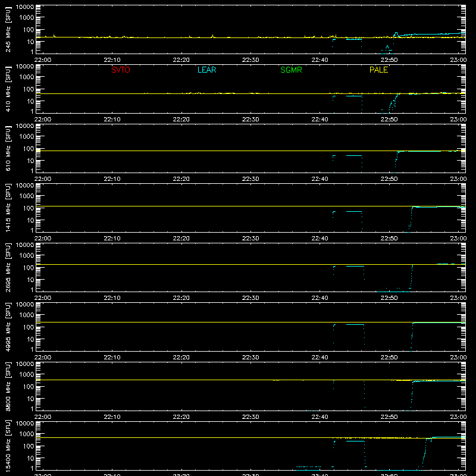Select the 1415 MHz [SFU] axis title

[8, 208]
